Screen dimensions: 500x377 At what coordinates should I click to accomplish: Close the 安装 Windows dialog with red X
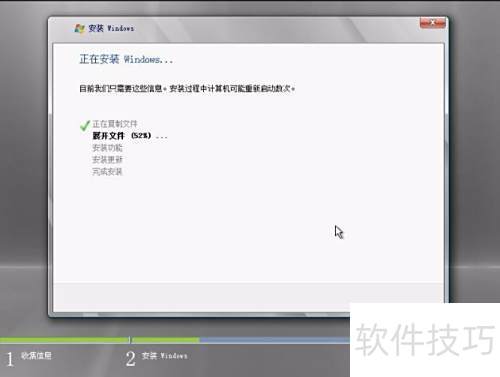pos(433,23)
